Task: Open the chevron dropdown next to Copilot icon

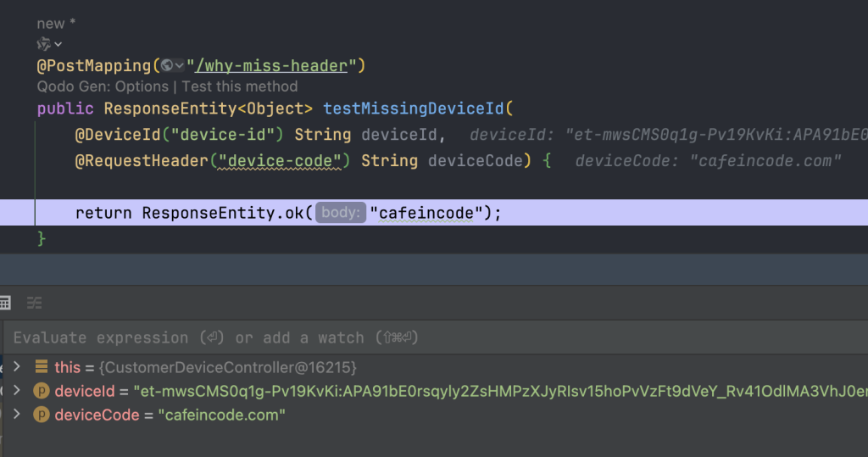Action: point(58,44)
